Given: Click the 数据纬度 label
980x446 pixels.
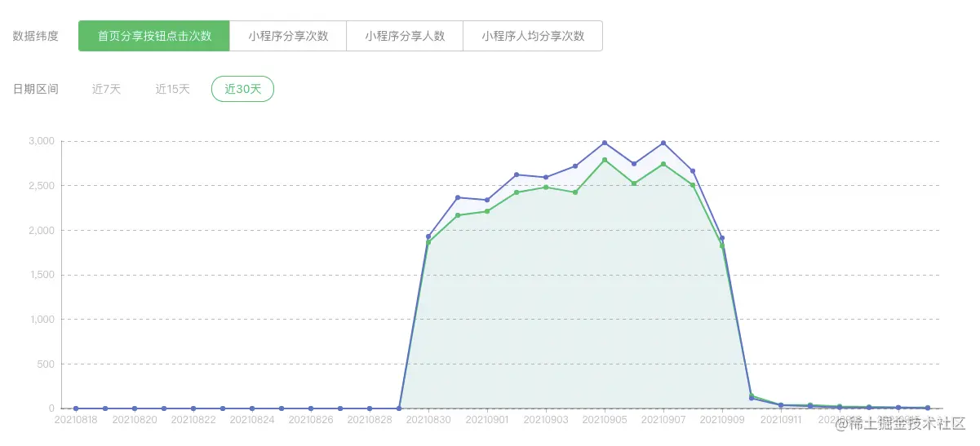Looking at the screenshot, I should [36, 36].
